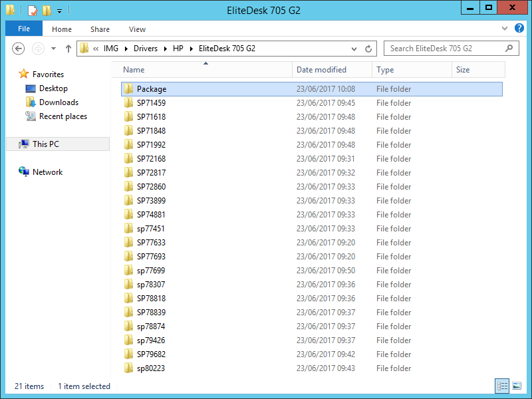Click the IMG breadcrumb in address bar

pyautogui.click(x=111, y=49)
